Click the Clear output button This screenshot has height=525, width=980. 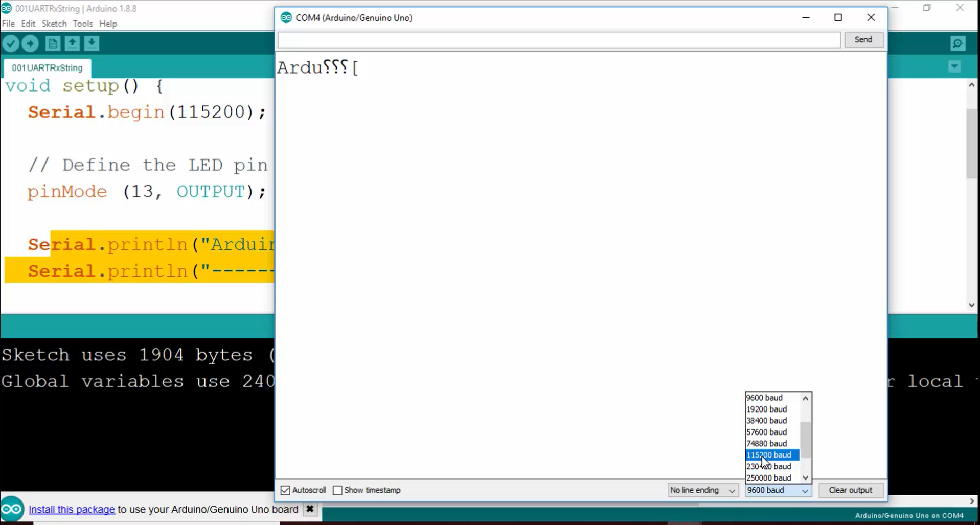point(851,490)
